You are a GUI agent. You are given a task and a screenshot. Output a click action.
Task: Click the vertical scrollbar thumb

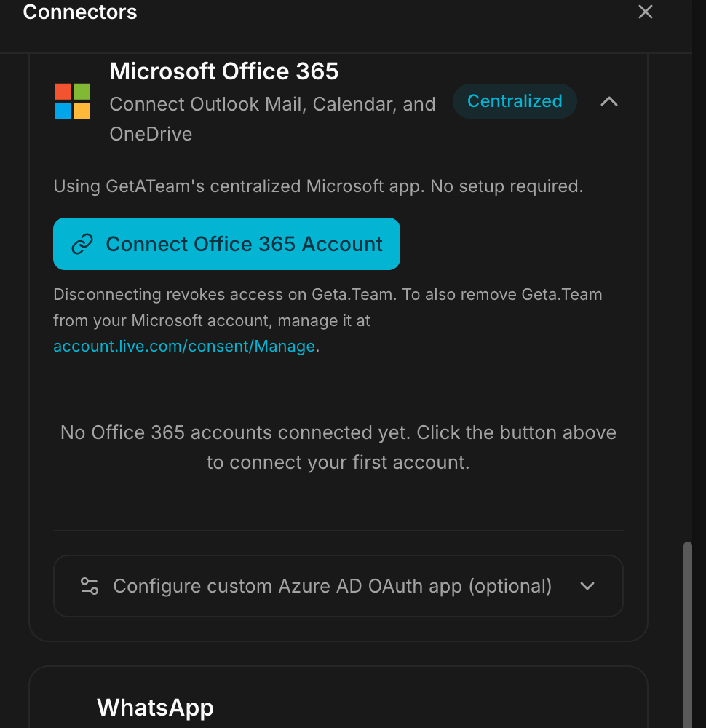[x=687, y=634]
